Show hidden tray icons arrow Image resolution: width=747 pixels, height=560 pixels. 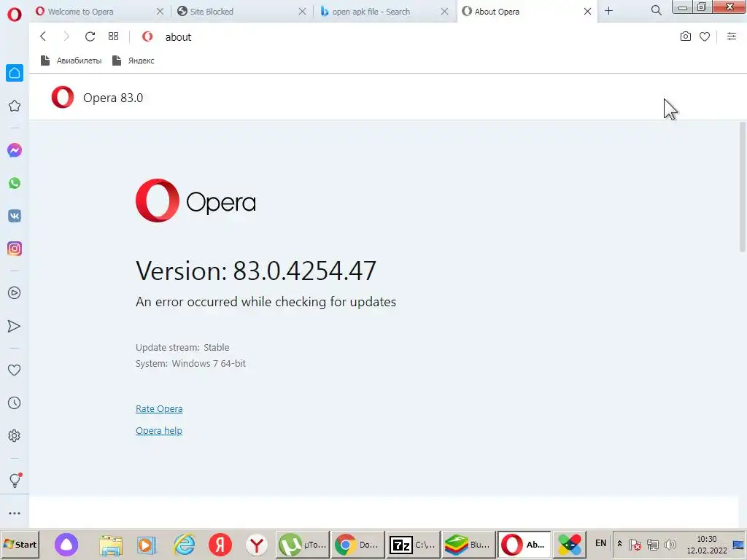[619, 543]
